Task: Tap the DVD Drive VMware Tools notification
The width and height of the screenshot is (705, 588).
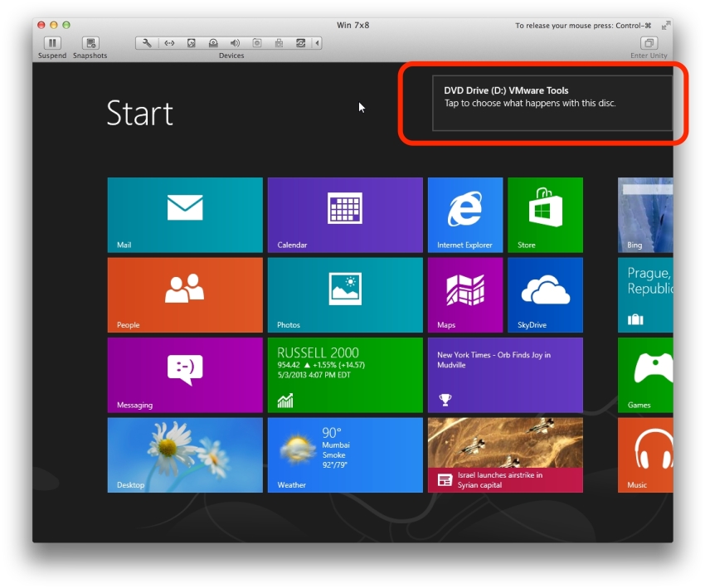Action: (x=552, y=104)
